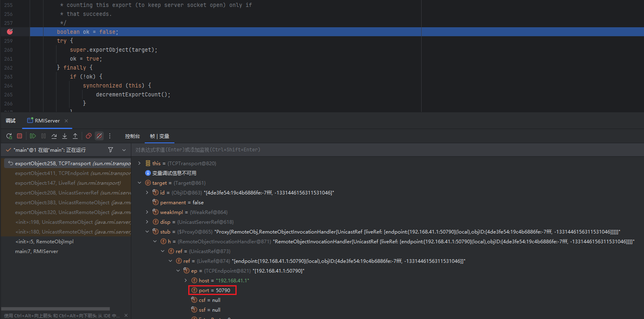Screen dimensions: 644x319
Task: Open more debug actions menu
Action: (x=110, y=136)
